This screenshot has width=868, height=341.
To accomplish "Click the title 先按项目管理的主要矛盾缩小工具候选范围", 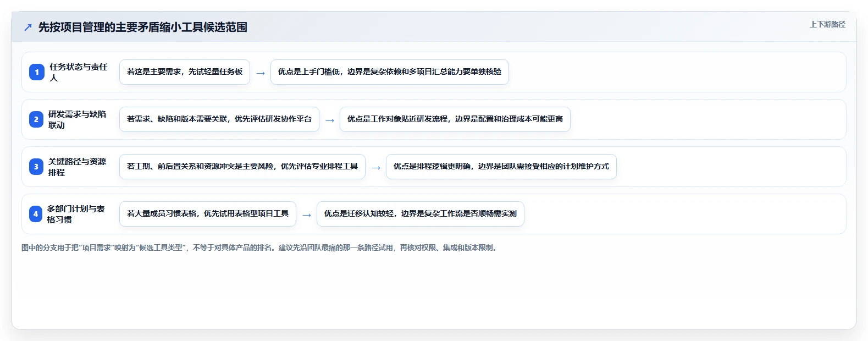I will [143, 28].
